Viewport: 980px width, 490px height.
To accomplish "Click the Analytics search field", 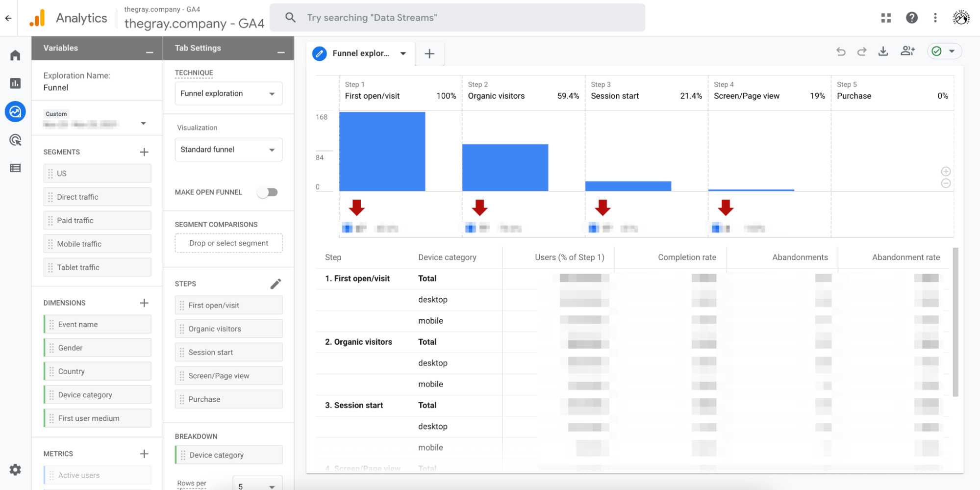I will (x=457, y=18).
